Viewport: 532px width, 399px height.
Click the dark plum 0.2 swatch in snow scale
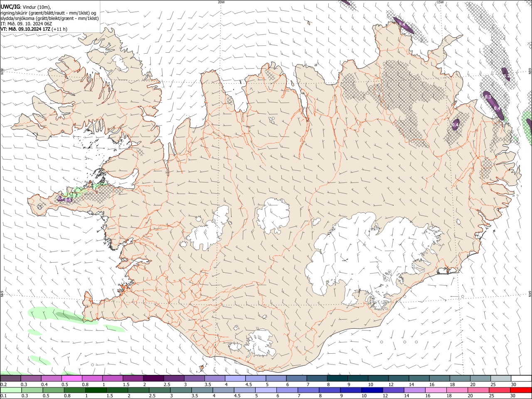click(x=10, y=379)
